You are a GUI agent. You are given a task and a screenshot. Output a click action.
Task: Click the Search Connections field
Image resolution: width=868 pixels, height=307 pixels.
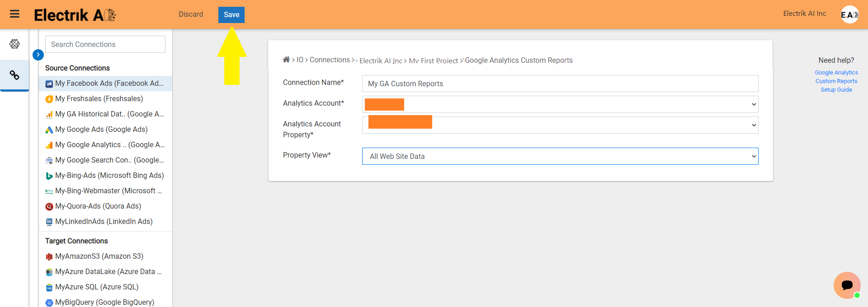pyautogui.click(x=105, y=44)
